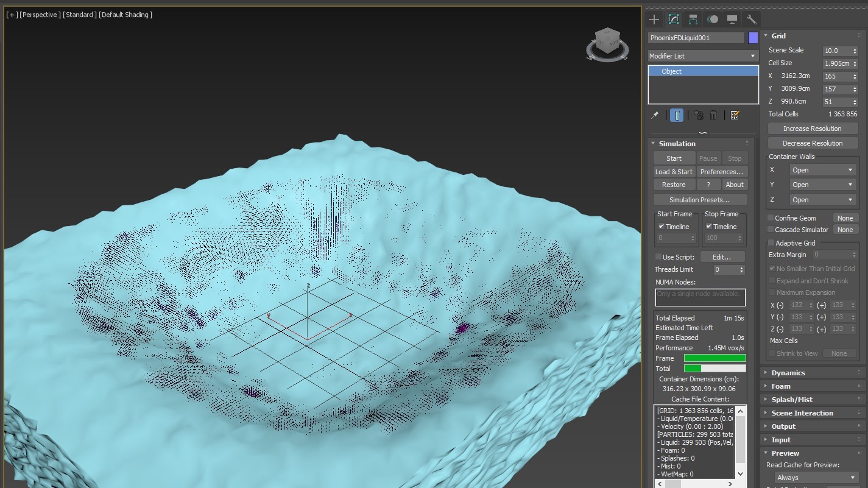Image resolution: width=868 pixels, height=488 pixels.
Task: Click Decrease Resolution button
Action: coord(812,143)
